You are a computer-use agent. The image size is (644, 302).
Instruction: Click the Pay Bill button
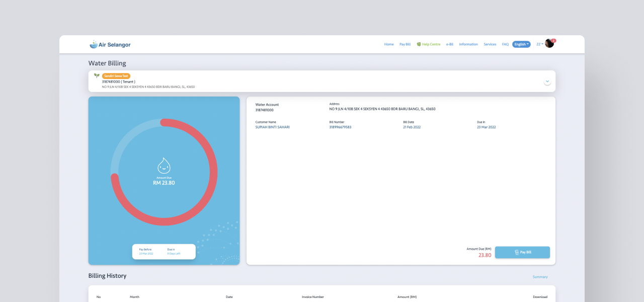(522, 252)
